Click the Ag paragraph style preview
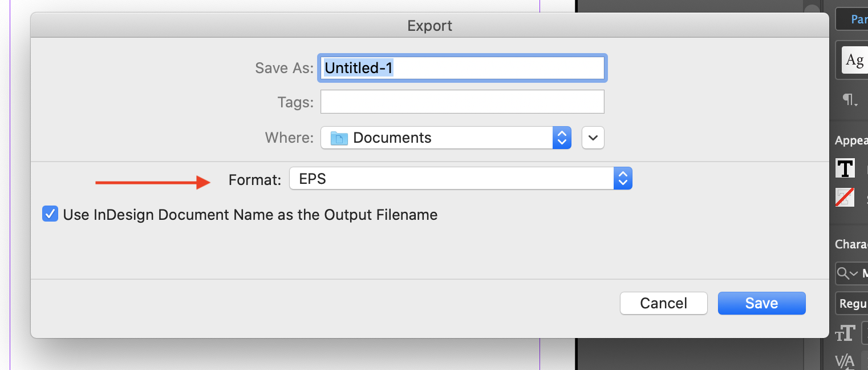The height and width of the screenshot is (370, 868). click(x=854, y=60)
